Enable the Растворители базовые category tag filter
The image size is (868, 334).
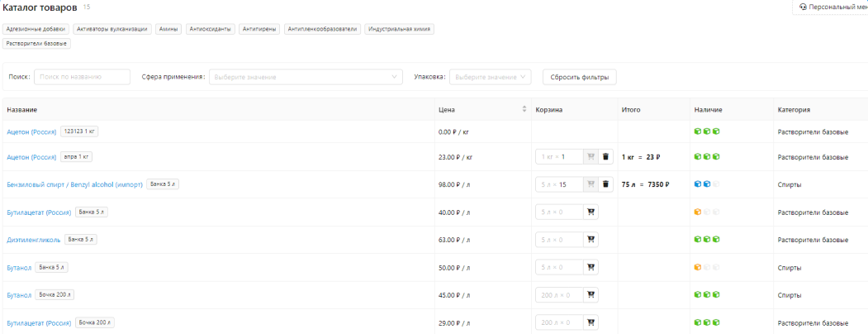click(x=36, y=43)
